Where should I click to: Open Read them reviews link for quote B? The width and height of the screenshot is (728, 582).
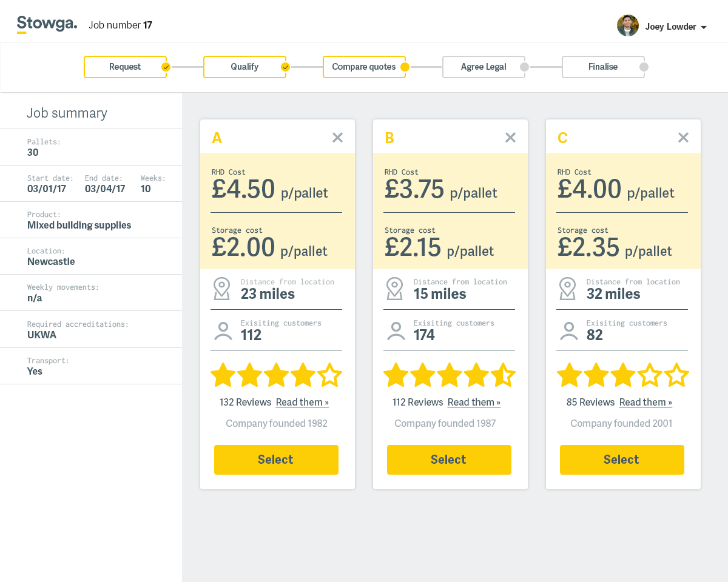(x=474, y=403)
